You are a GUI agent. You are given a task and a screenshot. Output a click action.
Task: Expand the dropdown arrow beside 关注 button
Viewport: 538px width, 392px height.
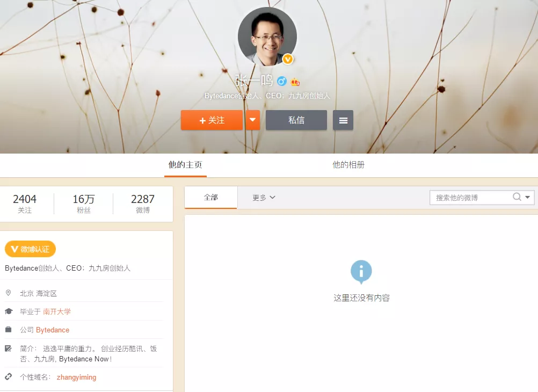[253, 120]
